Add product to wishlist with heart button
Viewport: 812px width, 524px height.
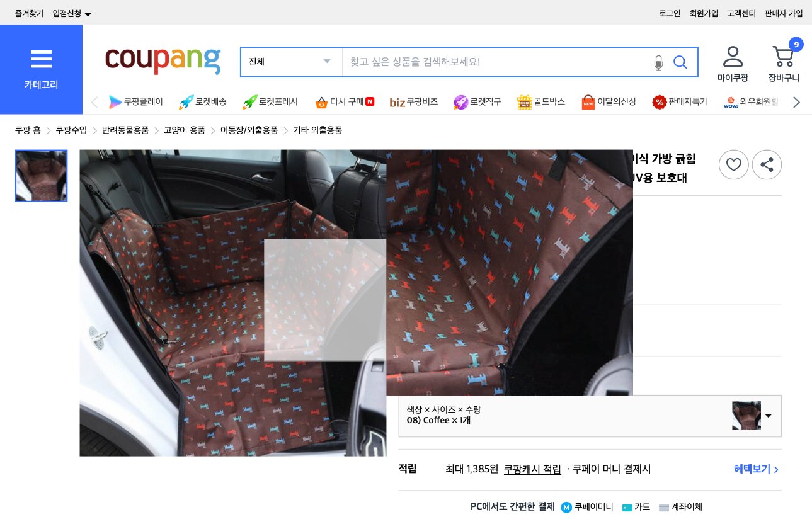coord(733,164)
